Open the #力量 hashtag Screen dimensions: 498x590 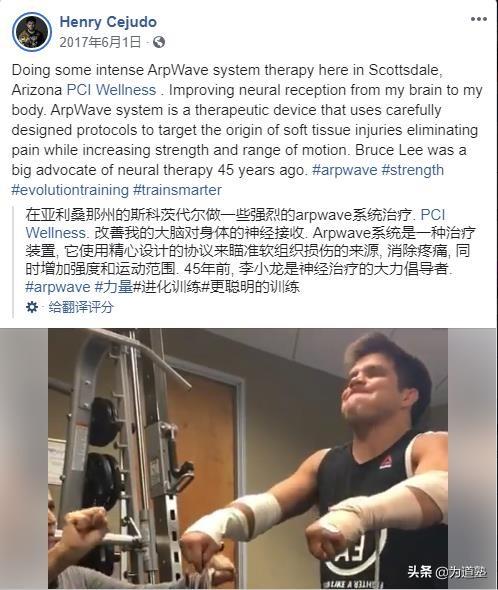pos(114,287)
